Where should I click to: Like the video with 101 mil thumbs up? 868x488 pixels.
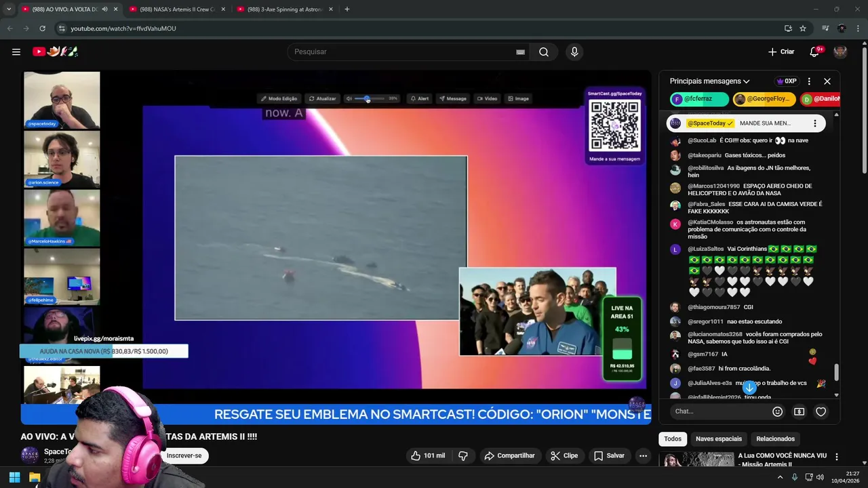[x=429, y=455]
